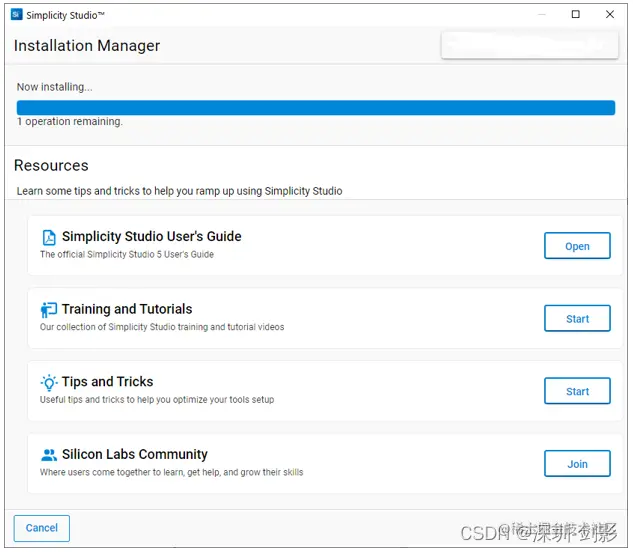Click the 'Simplicity Studio™' window title text
The width and height of the screenshot is (633, 552).
65,15
